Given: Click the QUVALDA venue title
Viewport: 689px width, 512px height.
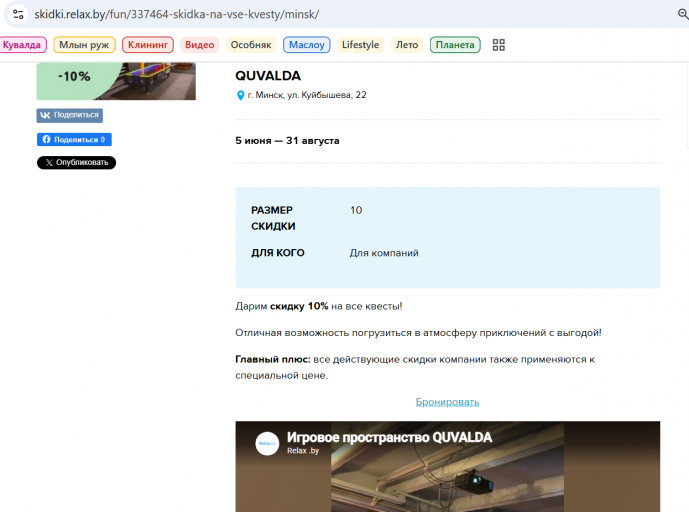Looking at the screenshot, I should pos(268,76).
